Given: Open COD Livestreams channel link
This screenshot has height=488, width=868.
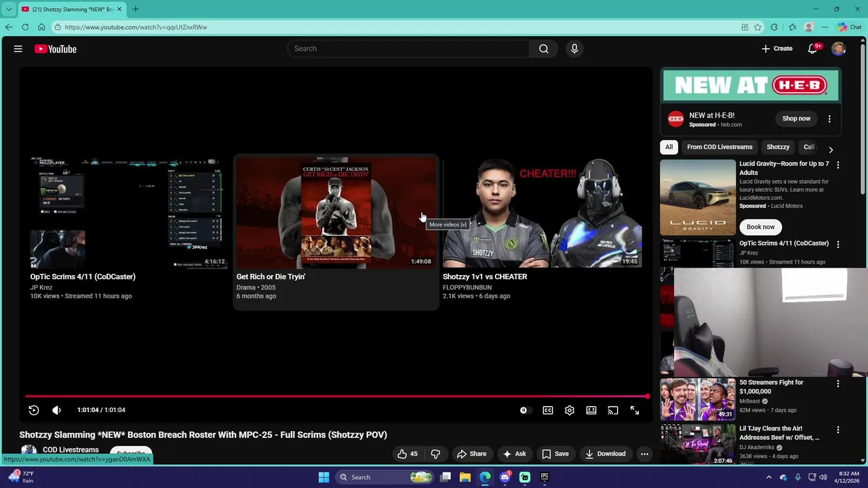Looking at the screenshot, I should pyautogui.click(x=71, y=450).
